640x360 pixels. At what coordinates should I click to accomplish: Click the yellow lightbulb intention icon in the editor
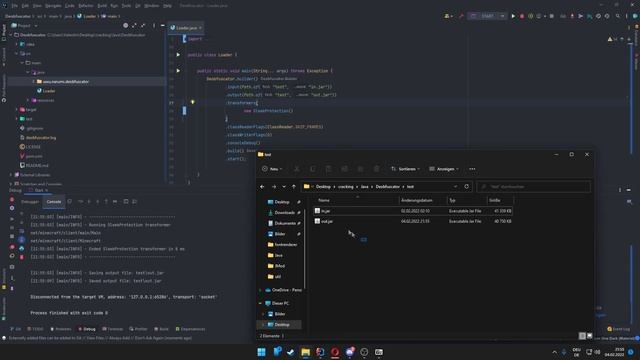point(193,102)
